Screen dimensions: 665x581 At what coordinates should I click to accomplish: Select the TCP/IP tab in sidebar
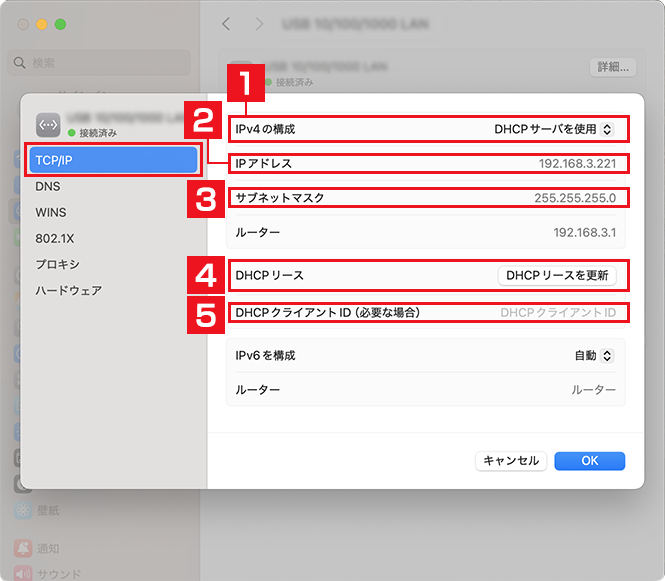[114, 160]
